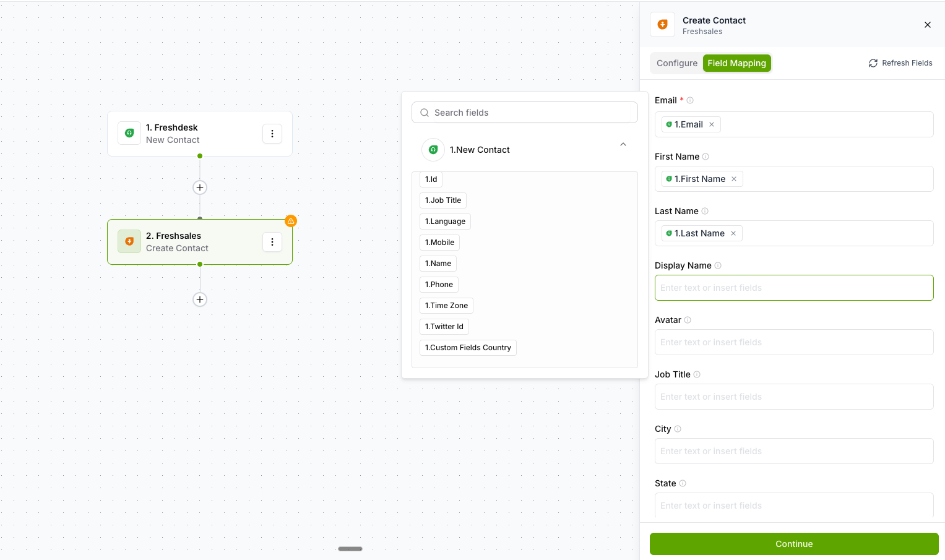Click the orange warning badge on Freshsales node
The width and height of the screenshot is (945, 560).
[x=291, y=221]
